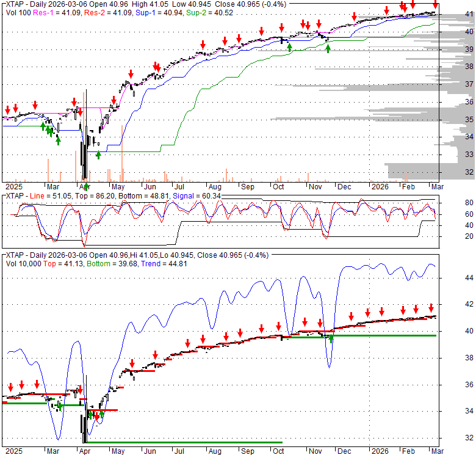Click the Sep label on top chart's time axis

(247, 186)
